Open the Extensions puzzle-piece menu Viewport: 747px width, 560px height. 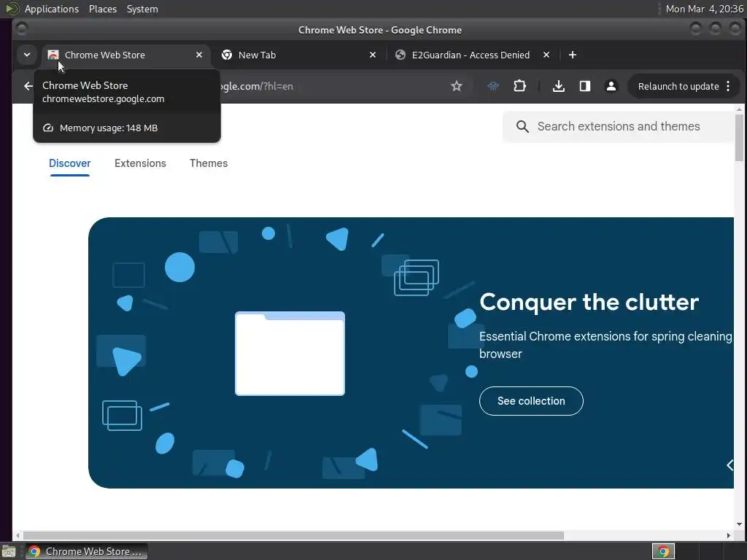[x=519, y=86]
